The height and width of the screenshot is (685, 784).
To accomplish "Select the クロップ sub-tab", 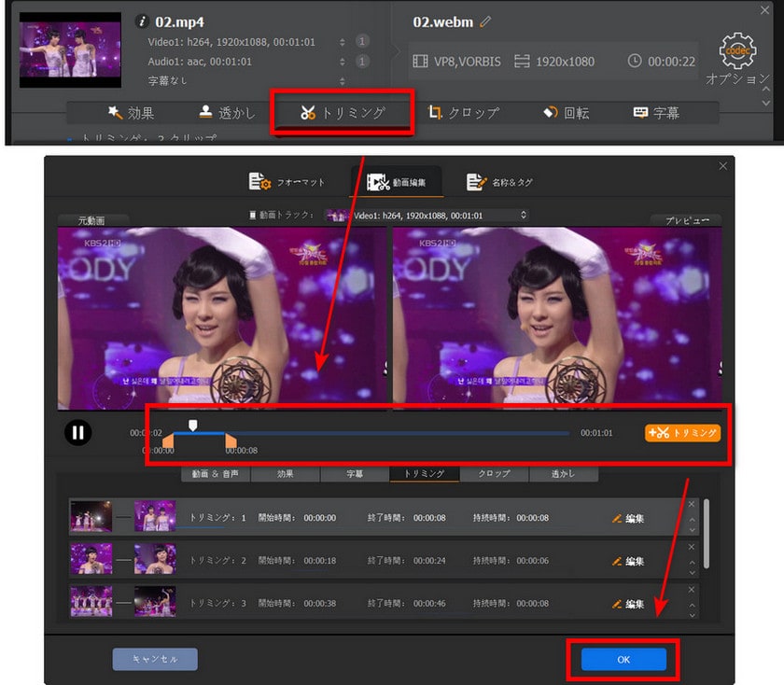I will click(x=494, y=474).
